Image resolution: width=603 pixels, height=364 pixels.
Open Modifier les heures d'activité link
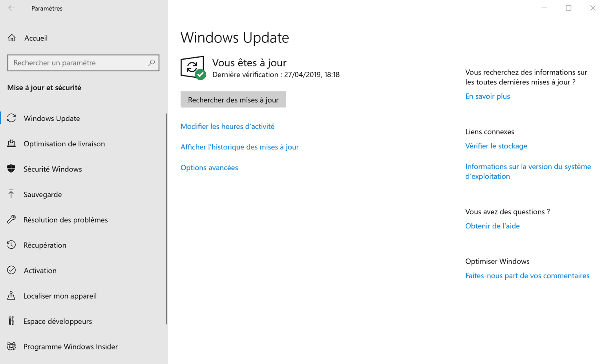tap(227, 126)
